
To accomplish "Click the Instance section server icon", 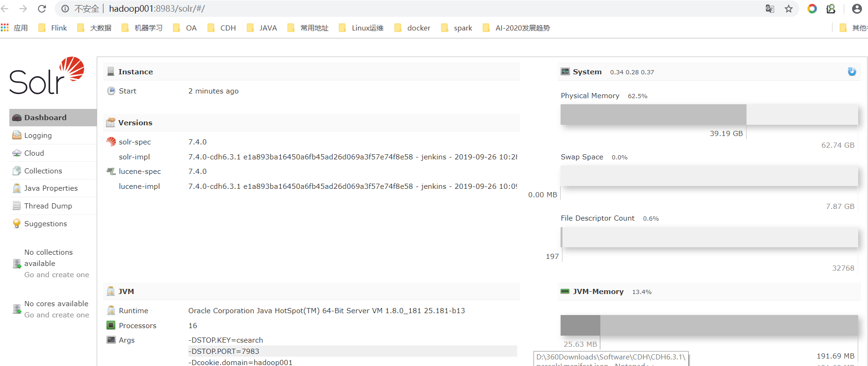I will point(111,72).
